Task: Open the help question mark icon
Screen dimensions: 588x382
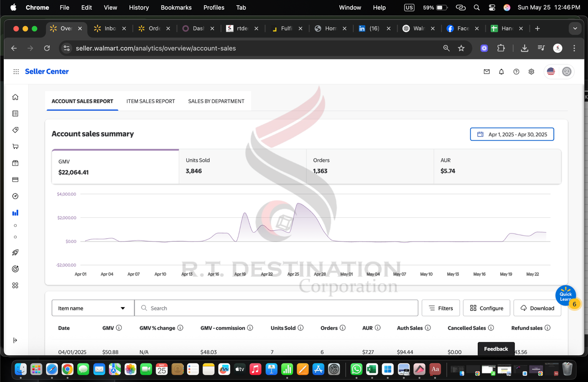Action: click(x=516, y=72)
